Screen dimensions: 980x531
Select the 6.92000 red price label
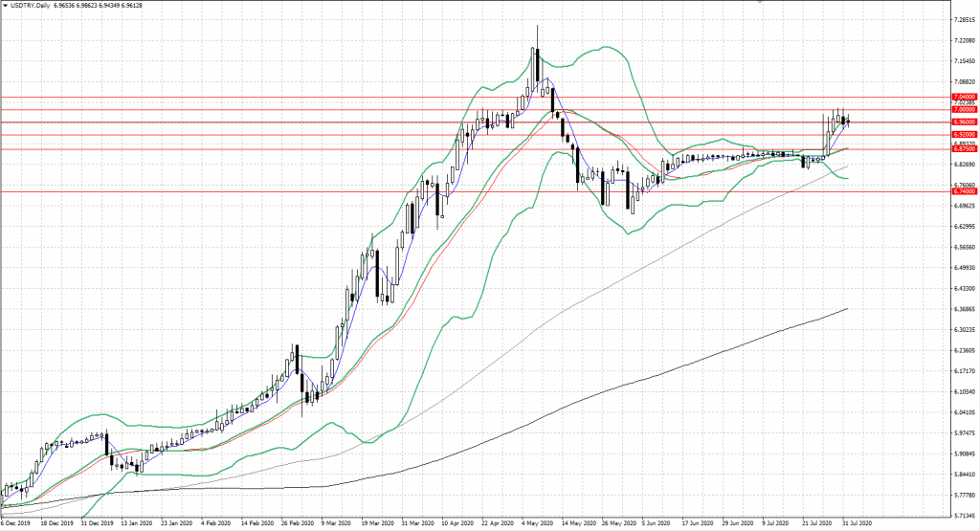point(964,136)
